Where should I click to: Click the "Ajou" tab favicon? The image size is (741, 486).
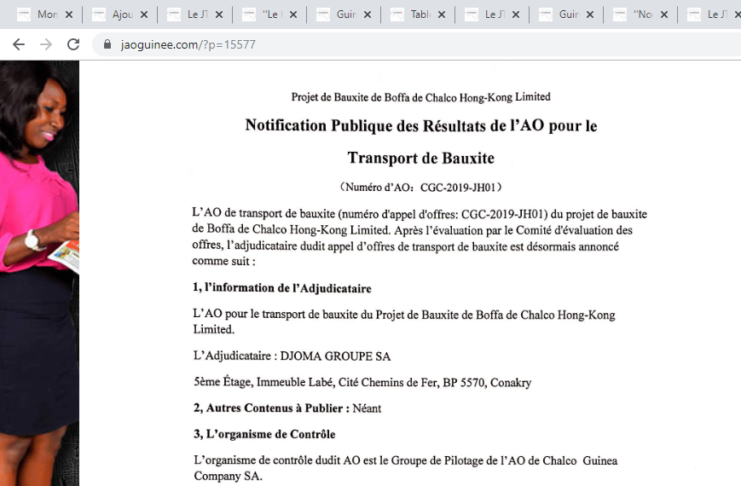[99, 15]
